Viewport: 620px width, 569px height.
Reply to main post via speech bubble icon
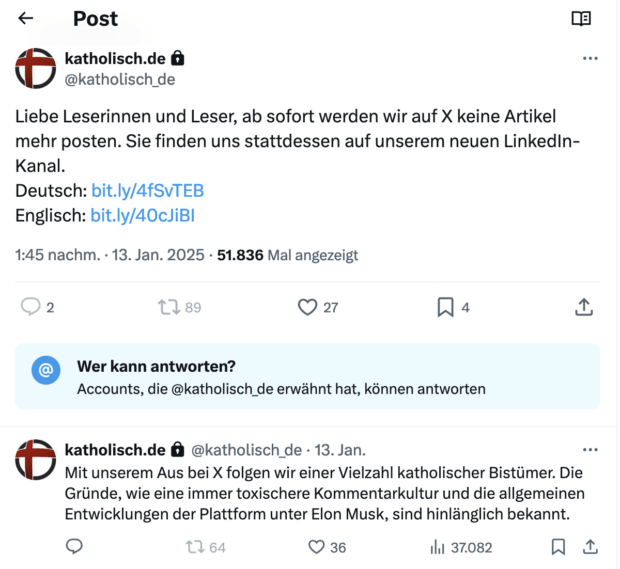point(31,308)
